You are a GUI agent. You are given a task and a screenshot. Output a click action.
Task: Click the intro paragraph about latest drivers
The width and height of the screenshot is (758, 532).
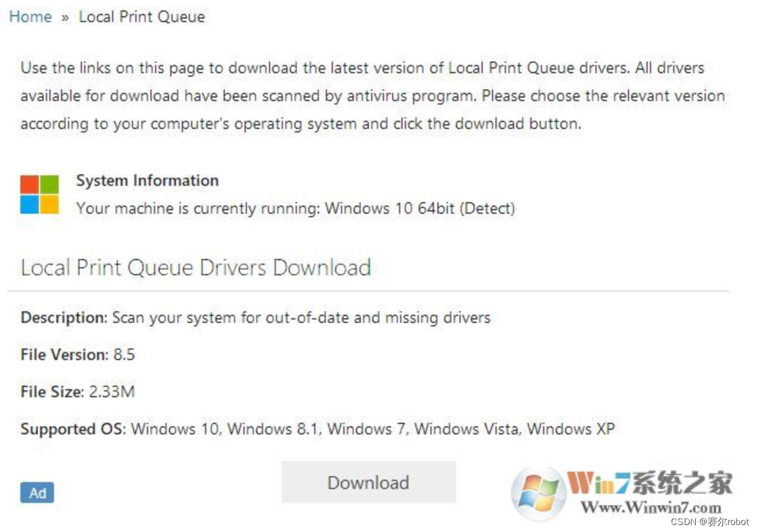(x=372, y=96)
